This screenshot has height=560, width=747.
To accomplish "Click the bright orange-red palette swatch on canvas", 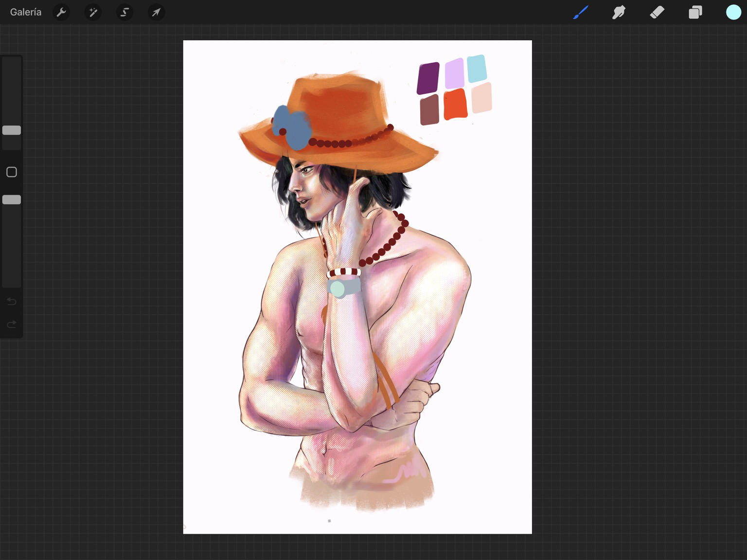I will click(456, 104).
